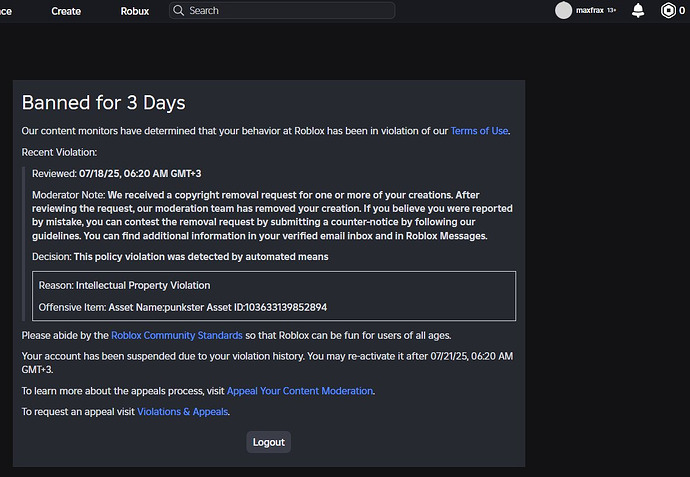Click the Recent Violation: label
This screenshot has height=477, width=690.
point(59,152)
